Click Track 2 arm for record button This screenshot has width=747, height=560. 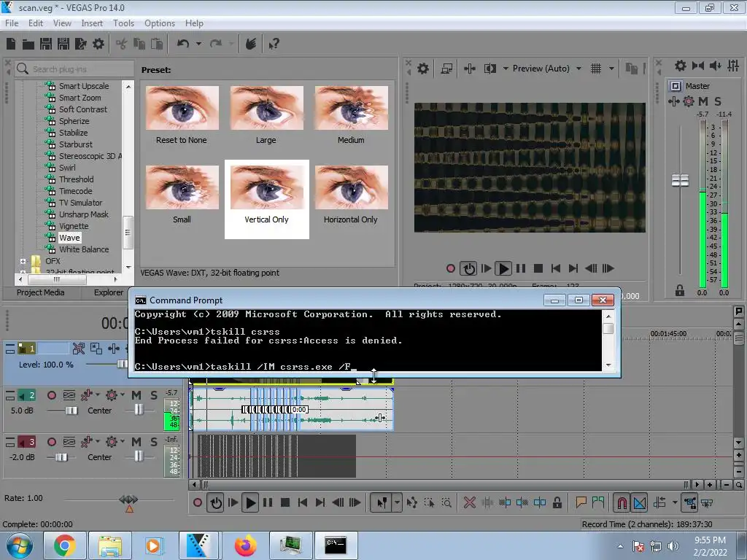point(52,395)
